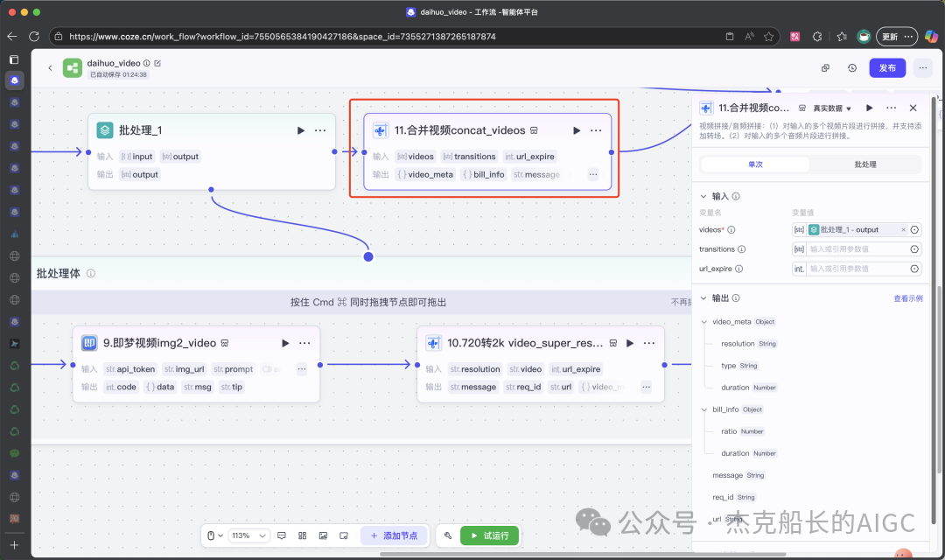945x560 pixels.
Task: Click the transitions value input field
Action: (857, 249)
